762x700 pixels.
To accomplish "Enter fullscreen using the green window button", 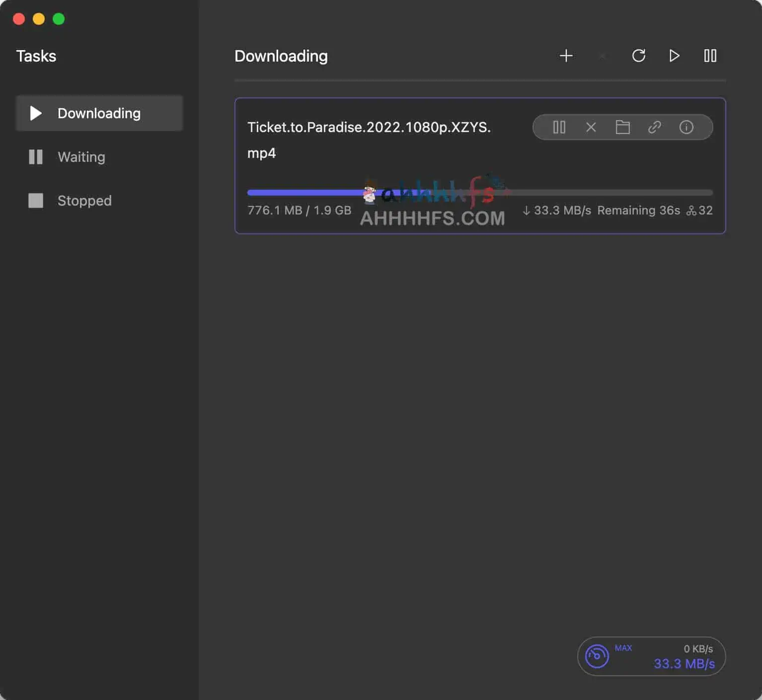I will coord(59,19).
